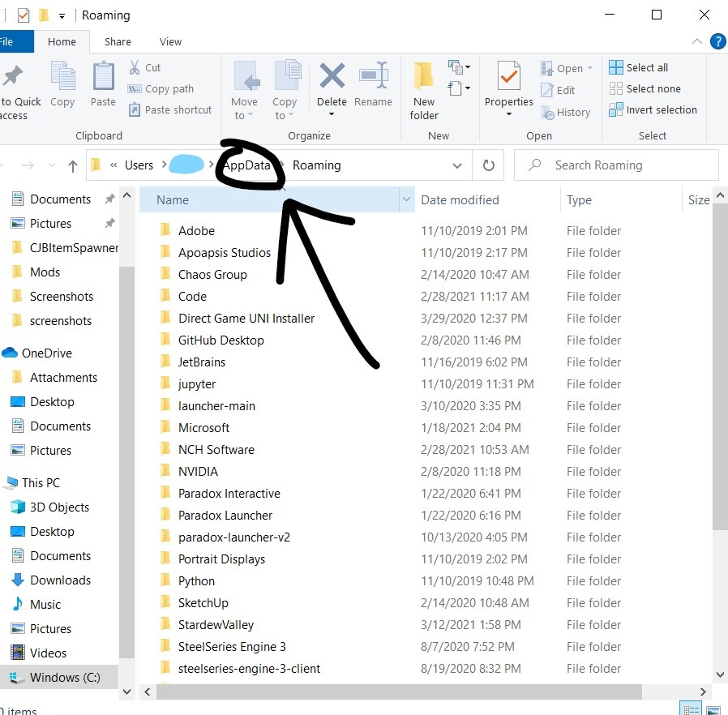Viewport: 728px width, 715px height.
Task: Click Properties quick access toolbar icon
Action: tap(24, 15)
